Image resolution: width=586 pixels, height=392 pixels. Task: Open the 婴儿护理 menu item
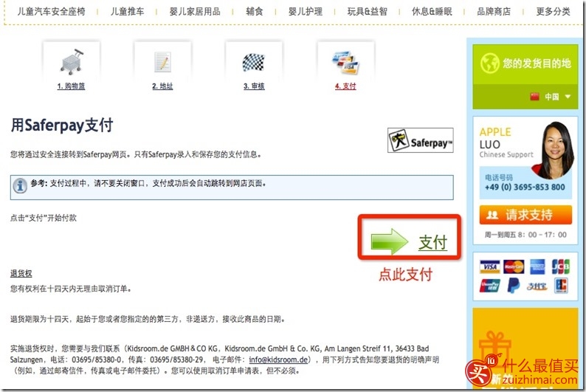coord(306,12)
